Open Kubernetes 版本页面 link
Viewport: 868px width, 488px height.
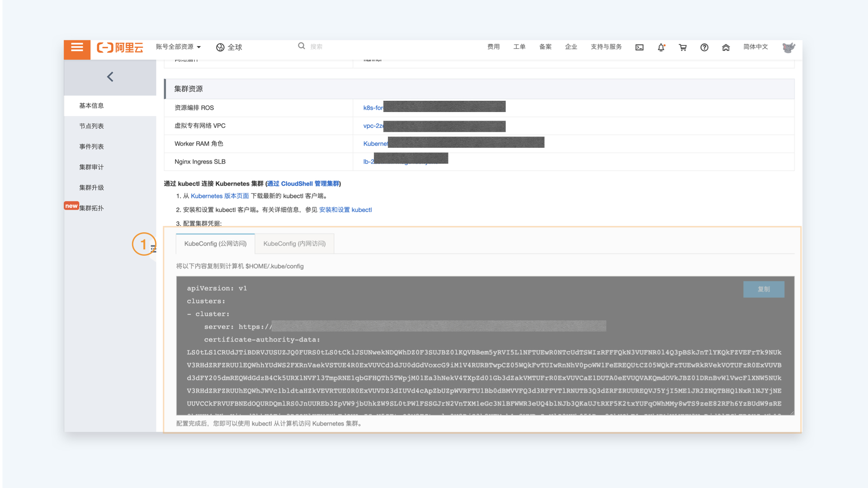220,196
